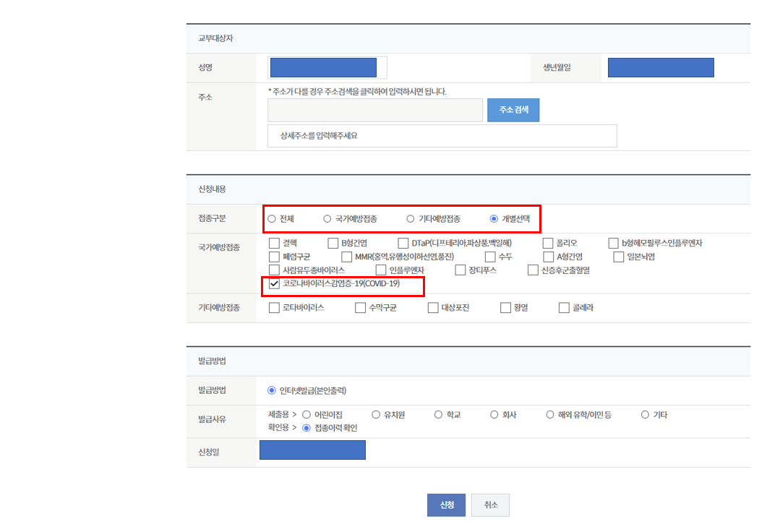Image resolution: width=767 pixels, height=532 pixels.
Task: Select 접종이력 확인 radio option
Action: tap(307, 428)
